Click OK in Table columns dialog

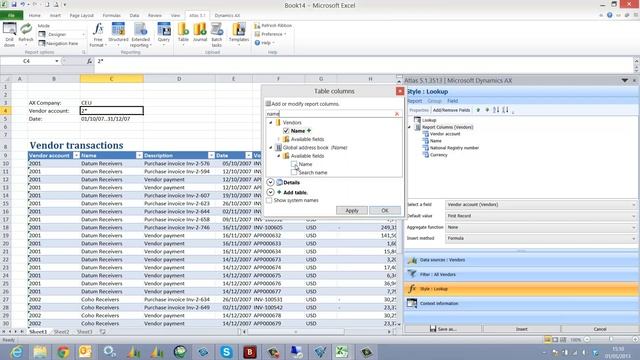384,211
